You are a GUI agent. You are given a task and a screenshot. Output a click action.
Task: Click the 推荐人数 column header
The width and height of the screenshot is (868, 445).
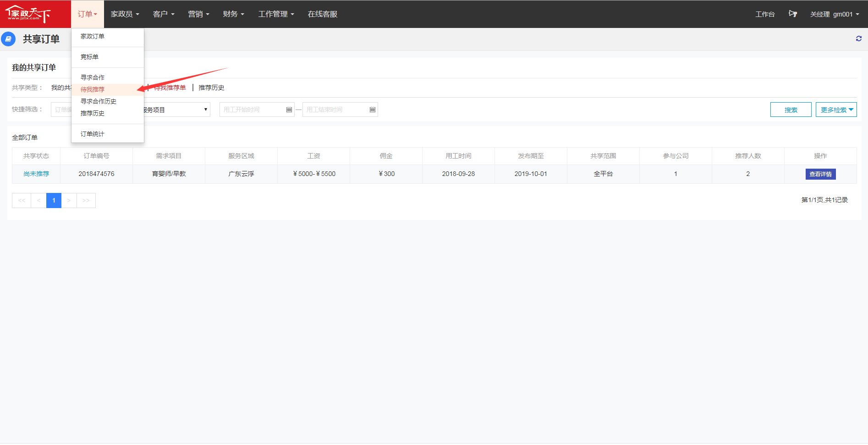748,156
